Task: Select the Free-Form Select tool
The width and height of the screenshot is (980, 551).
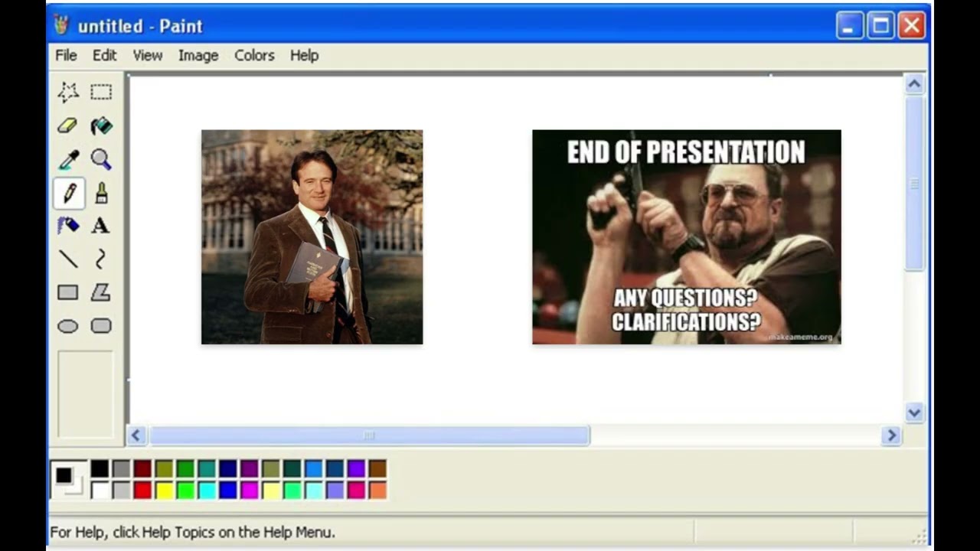Action: pos(68,93)
